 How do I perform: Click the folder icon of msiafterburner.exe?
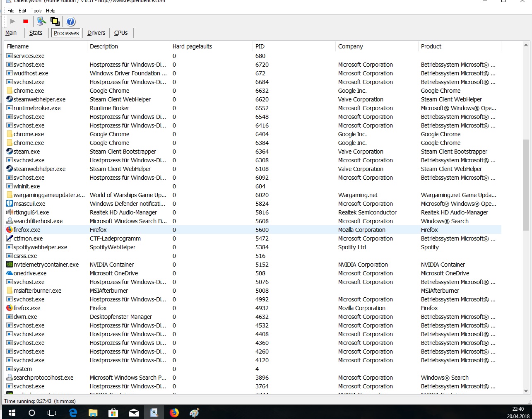pos(10,291)
